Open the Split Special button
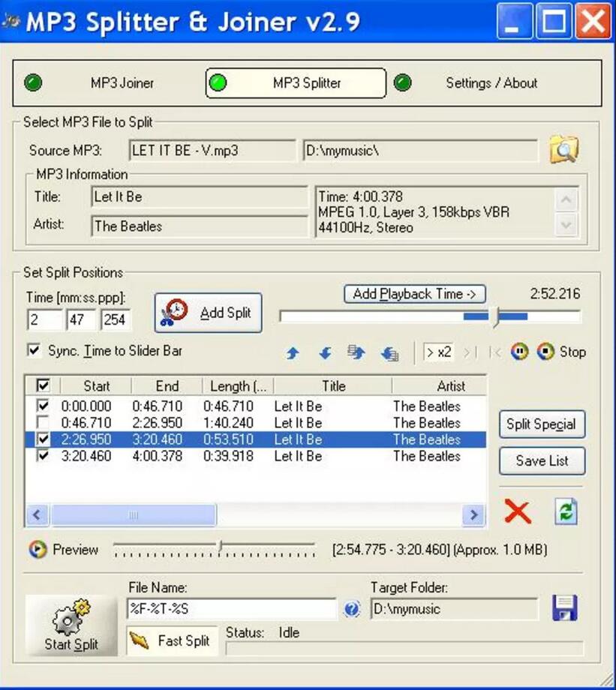This screenshot has height=690, width=616. click(542, 424)
